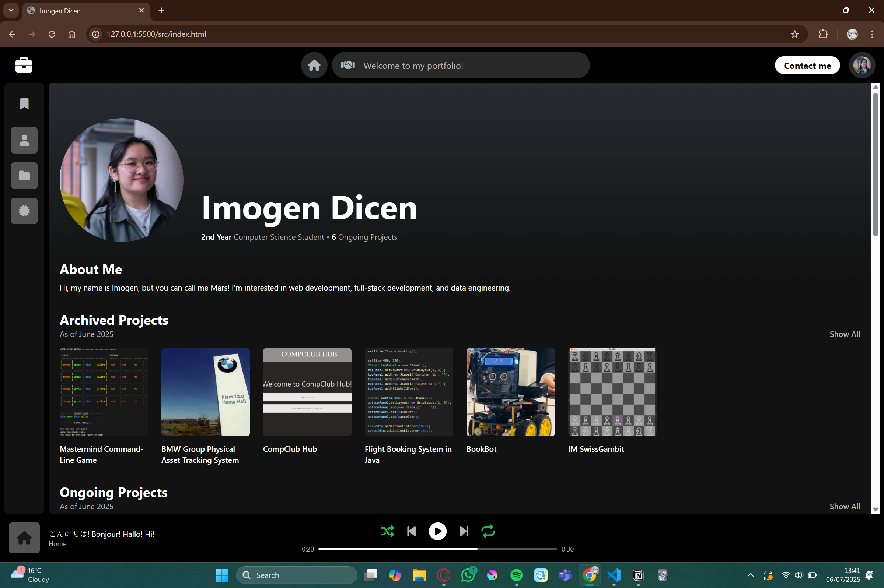Open the folder projects sidebar icon
Viewport: 884px width, 588px height.
(24, 176)
